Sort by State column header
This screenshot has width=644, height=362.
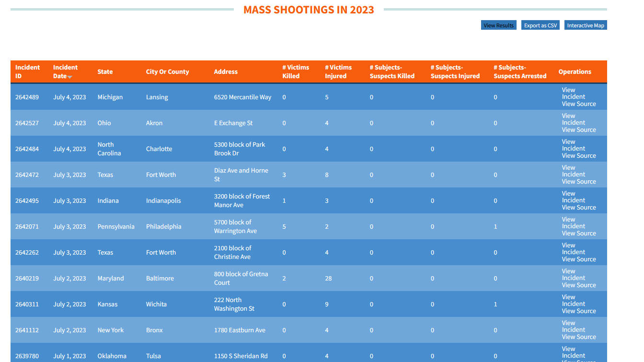[105, 72]
